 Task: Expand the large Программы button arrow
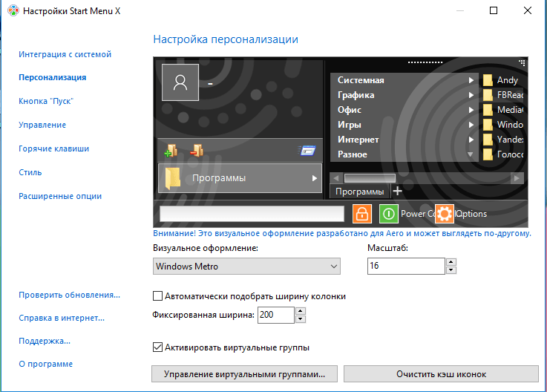tap(314, 178)
